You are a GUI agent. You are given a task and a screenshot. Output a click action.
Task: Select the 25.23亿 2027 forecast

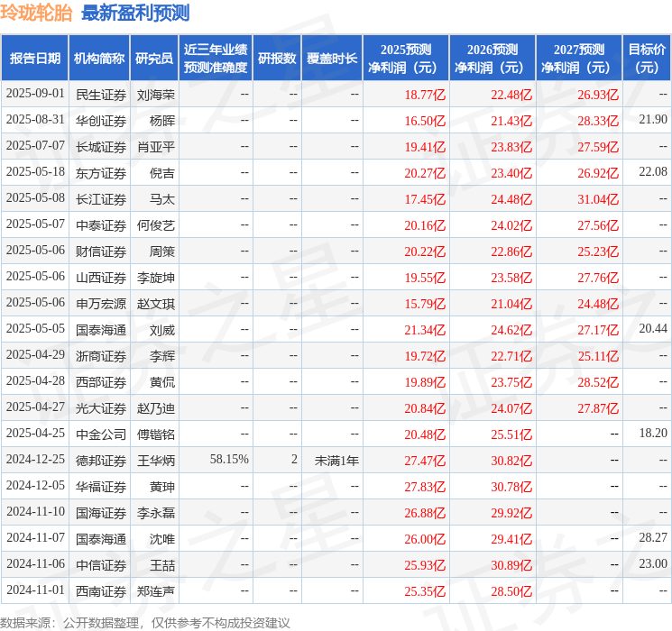[598, 251]
